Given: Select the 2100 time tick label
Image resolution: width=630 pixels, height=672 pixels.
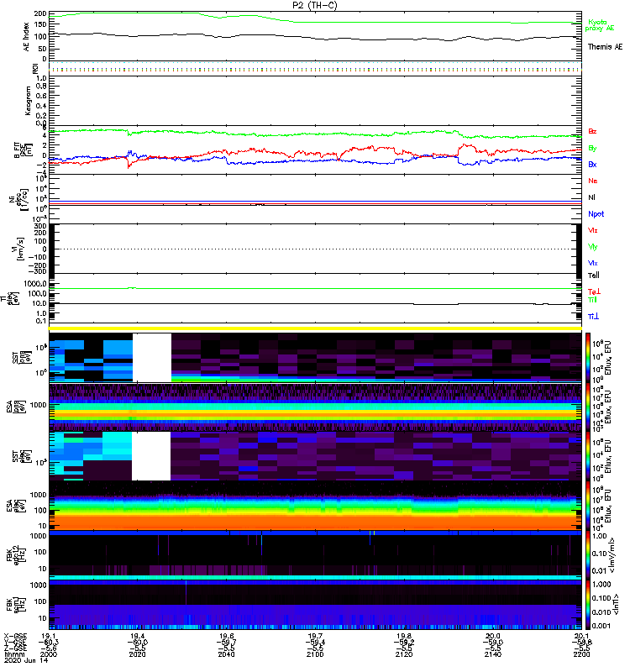Looking at the screenshot, I should 315,654.
